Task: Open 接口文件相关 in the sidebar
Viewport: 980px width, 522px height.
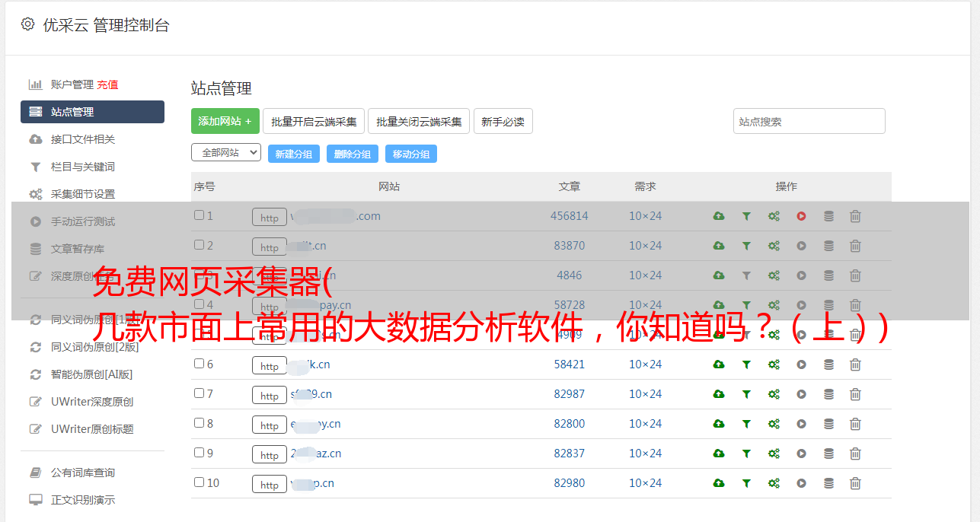Action: (82, 139)
